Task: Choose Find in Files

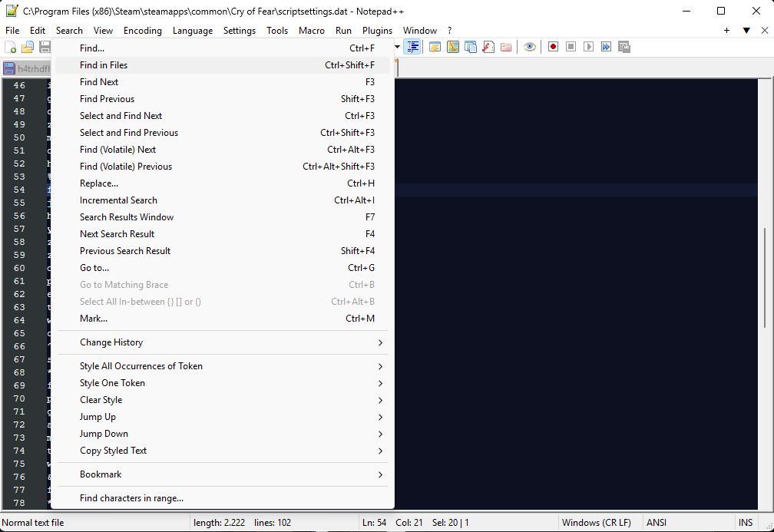Action: [x=223, y=65]
